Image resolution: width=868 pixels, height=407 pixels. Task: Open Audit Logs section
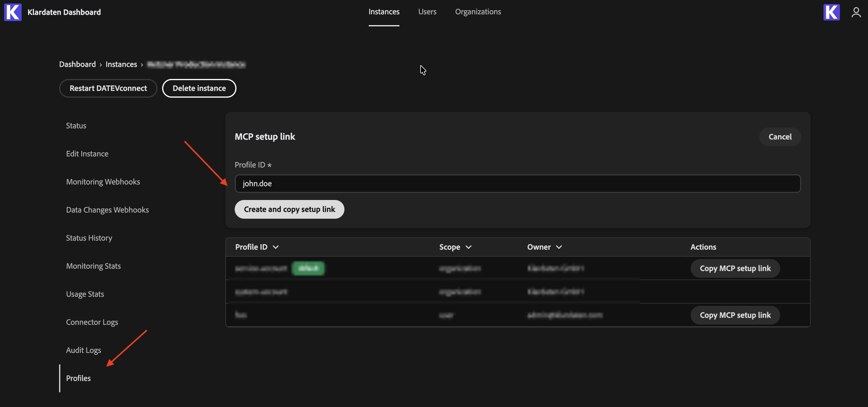84,350
